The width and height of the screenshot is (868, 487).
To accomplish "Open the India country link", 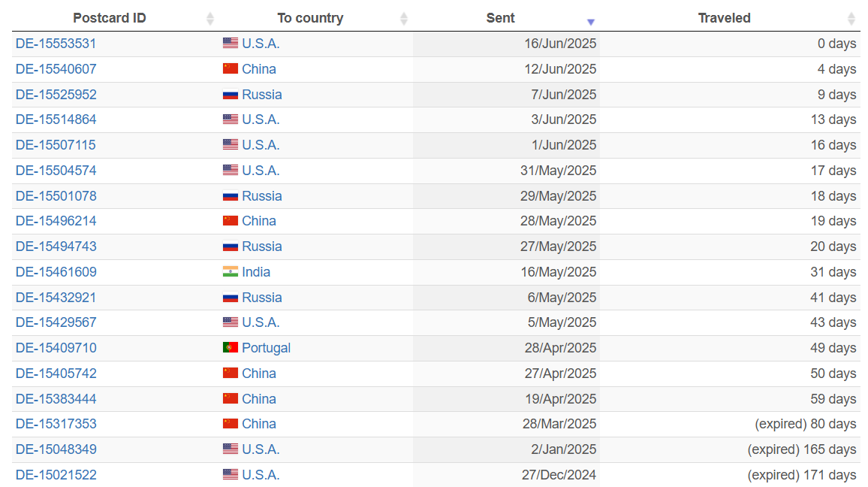I will coord(256,271).
